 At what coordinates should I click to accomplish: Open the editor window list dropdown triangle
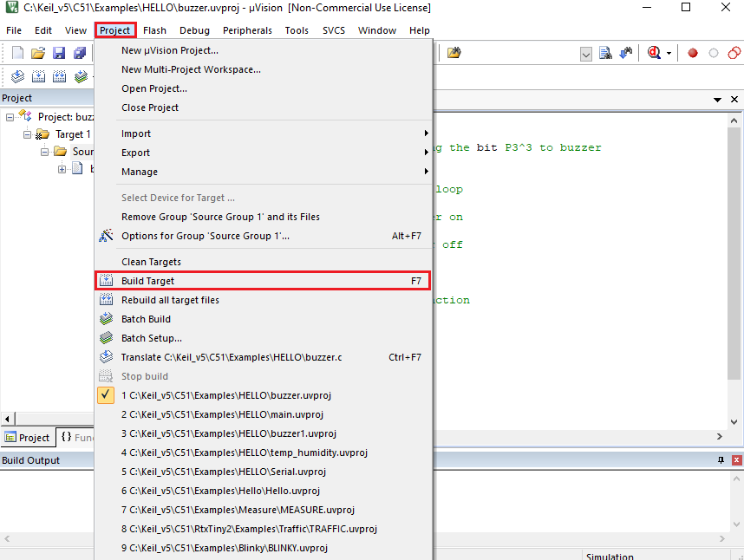(x=717, y=100)
